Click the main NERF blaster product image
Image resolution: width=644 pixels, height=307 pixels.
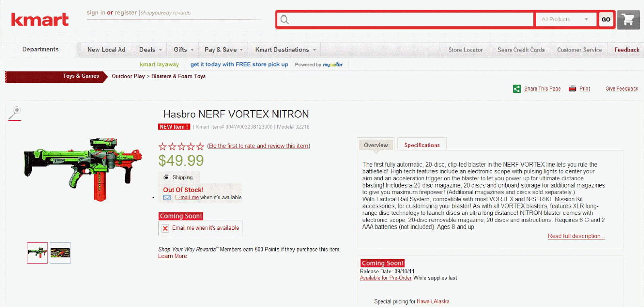[x=83, y=169]
